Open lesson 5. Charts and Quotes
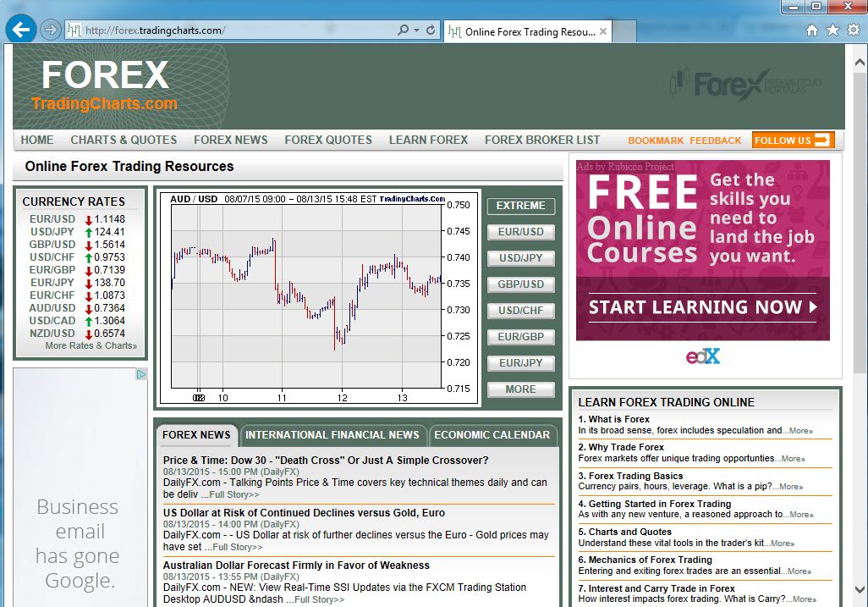The height and width of the screenshot is (607, 868). tap(625, 532)
